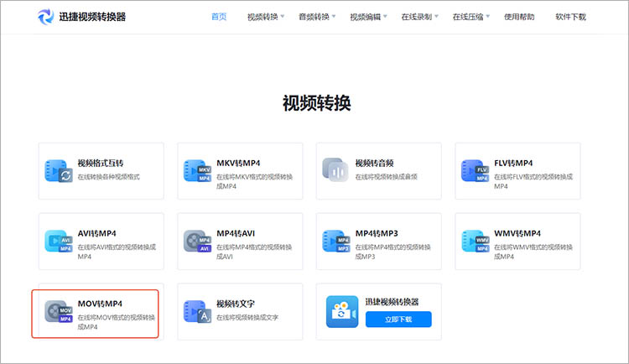Expand the 在线压缩 dropdown arrow

coord(488,17)
